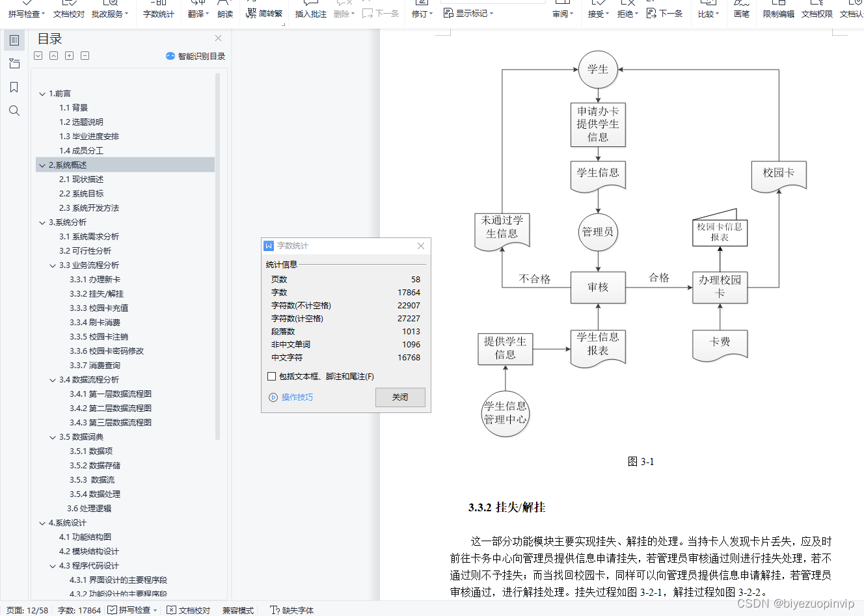Screen dimensions: 864x616
Task: Click the 字数统计 dialog title icon
Action: pos(269,246)
